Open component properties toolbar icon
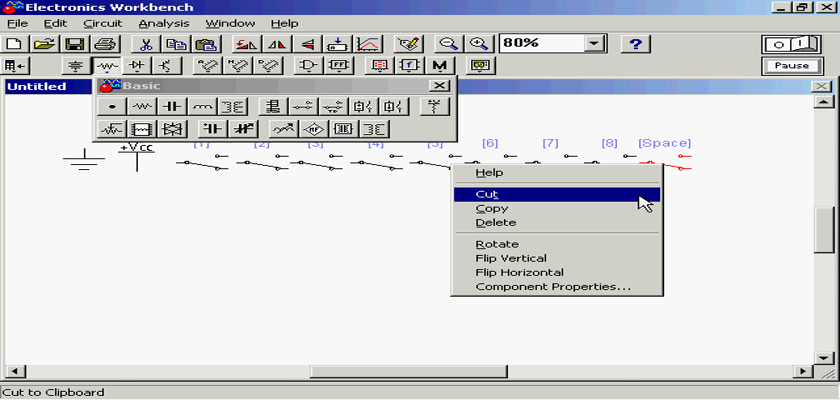This screenshot has width=840, height=400. click(409, 44)
